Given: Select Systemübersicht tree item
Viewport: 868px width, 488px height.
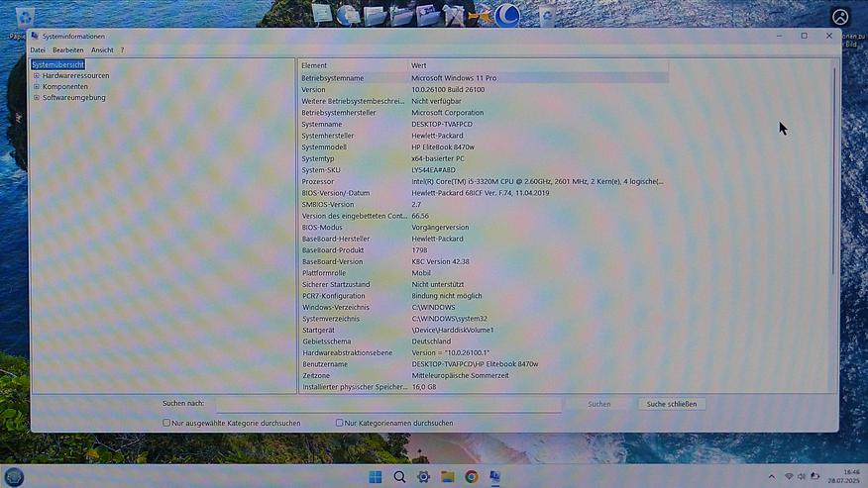Looking at the screenshot, I should click(x=58, y=64).
